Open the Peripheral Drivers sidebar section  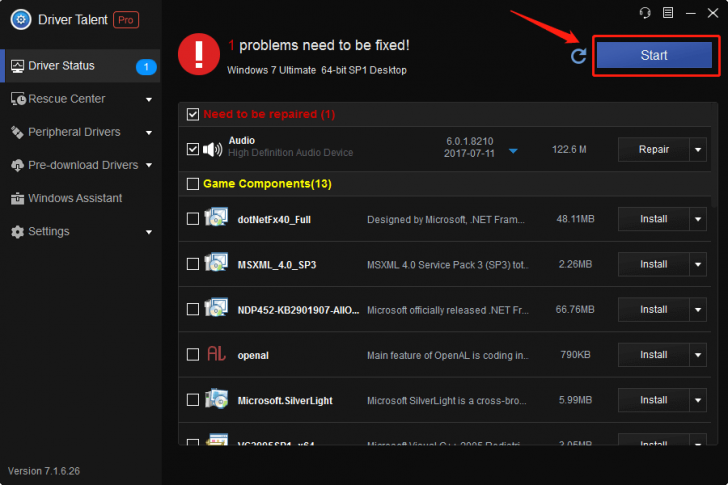(x=81, y=132)
